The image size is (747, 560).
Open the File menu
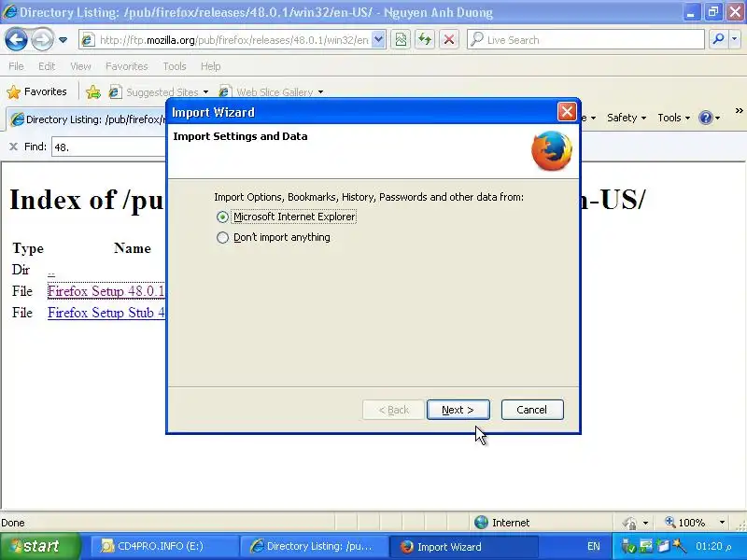16,66
